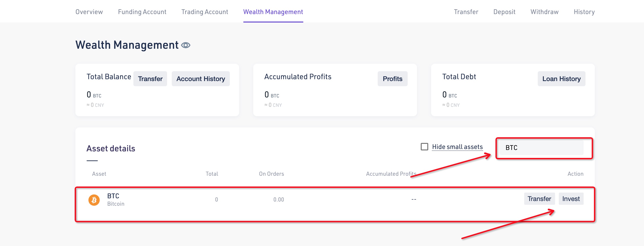Click the Accumulated Profits column header
Screen dimensions: 644x246
391,174
